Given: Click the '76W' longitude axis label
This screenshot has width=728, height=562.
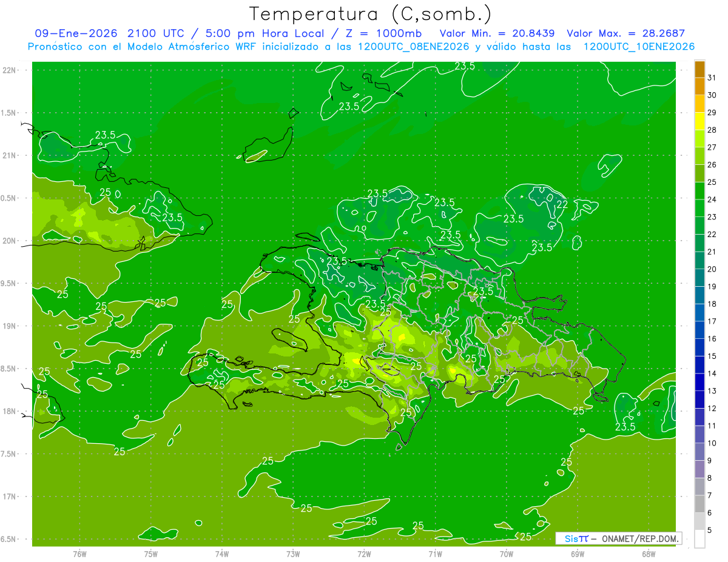Looking at the screenshot, I should pyautogui.click(x=79, y=554).
